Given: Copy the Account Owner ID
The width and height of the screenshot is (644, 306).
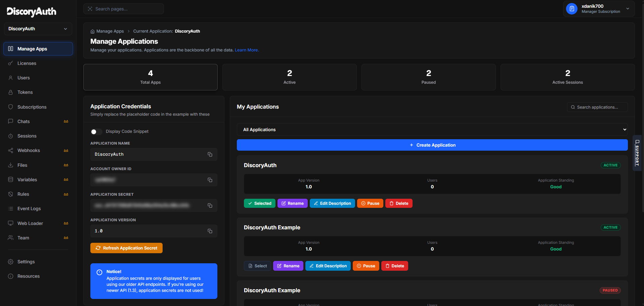Looking at the screenshot, I should (x=210, y=180).
